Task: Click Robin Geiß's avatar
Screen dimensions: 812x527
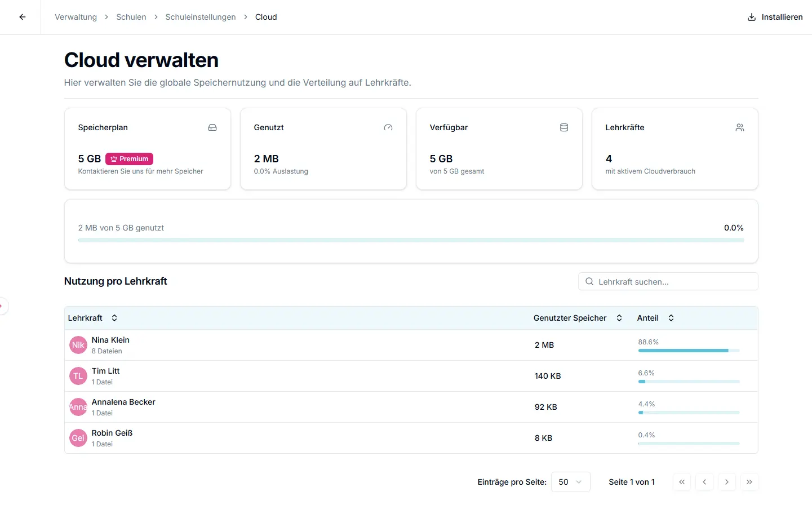Action: click(78, 438)
